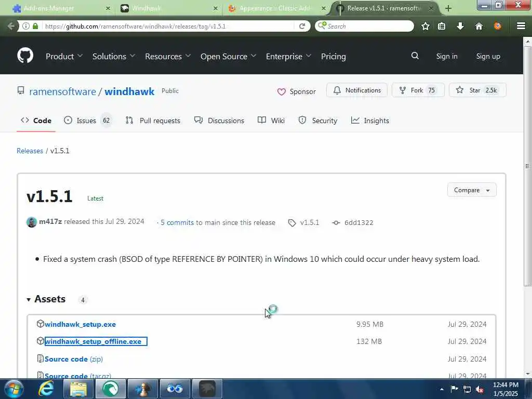Open the 5 commits link
532x399 pixels.
coord(177,222)
